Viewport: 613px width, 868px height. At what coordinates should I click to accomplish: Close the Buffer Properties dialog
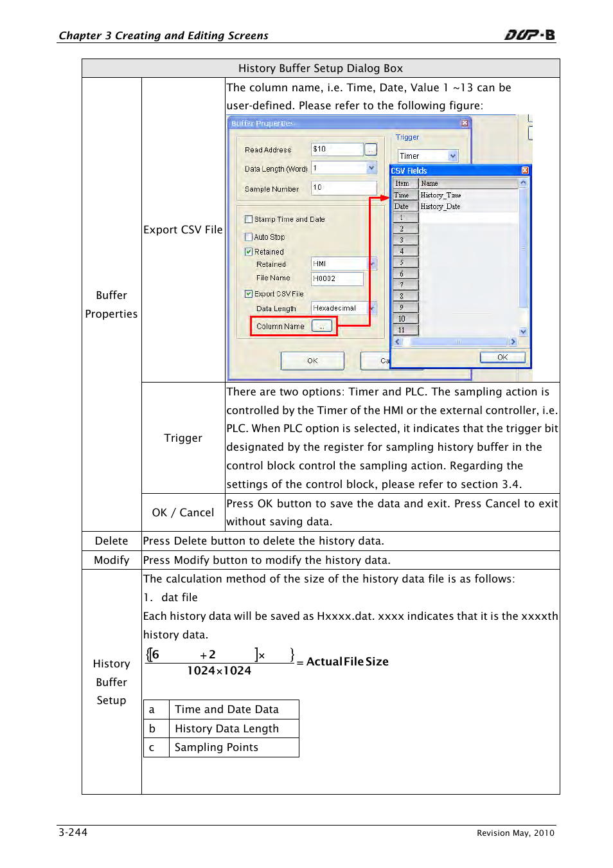coord(465,123)
